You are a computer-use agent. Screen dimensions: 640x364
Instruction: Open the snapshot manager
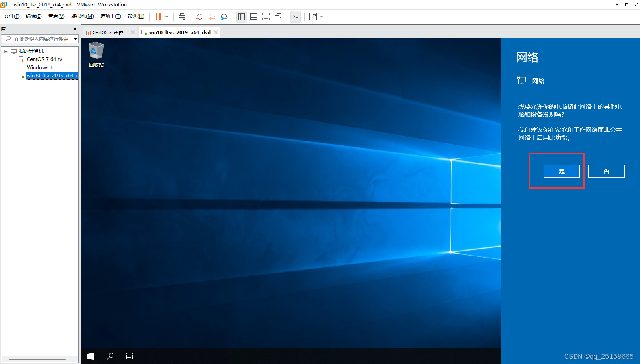point(224,17)
